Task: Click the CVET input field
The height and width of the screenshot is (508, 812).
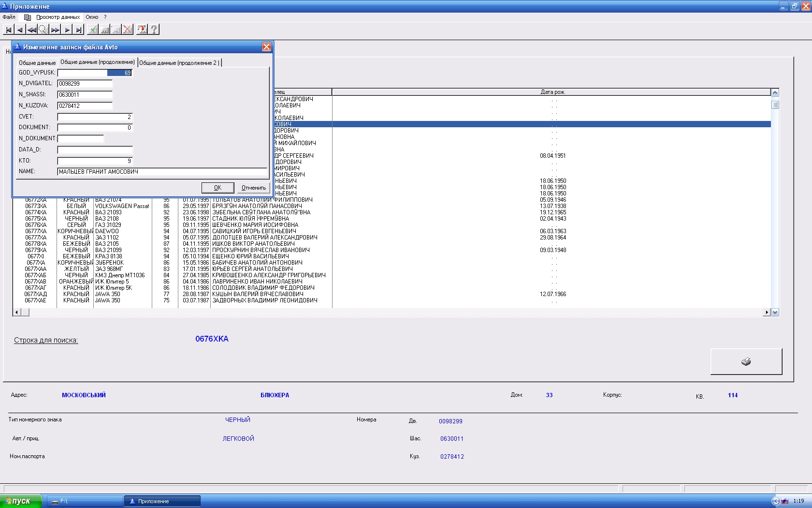Action: pyautogui.click(x=95, y=117)
